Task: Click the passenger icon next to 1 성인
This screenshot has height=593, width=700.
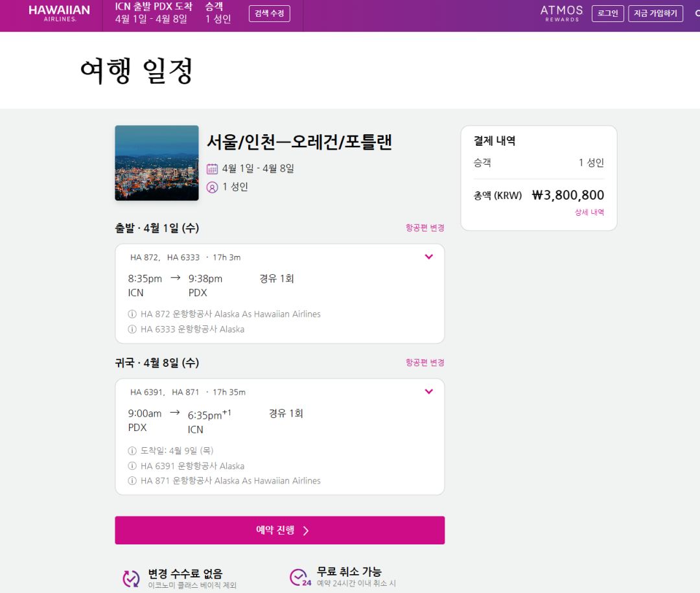Action: [x=212, y=187]
